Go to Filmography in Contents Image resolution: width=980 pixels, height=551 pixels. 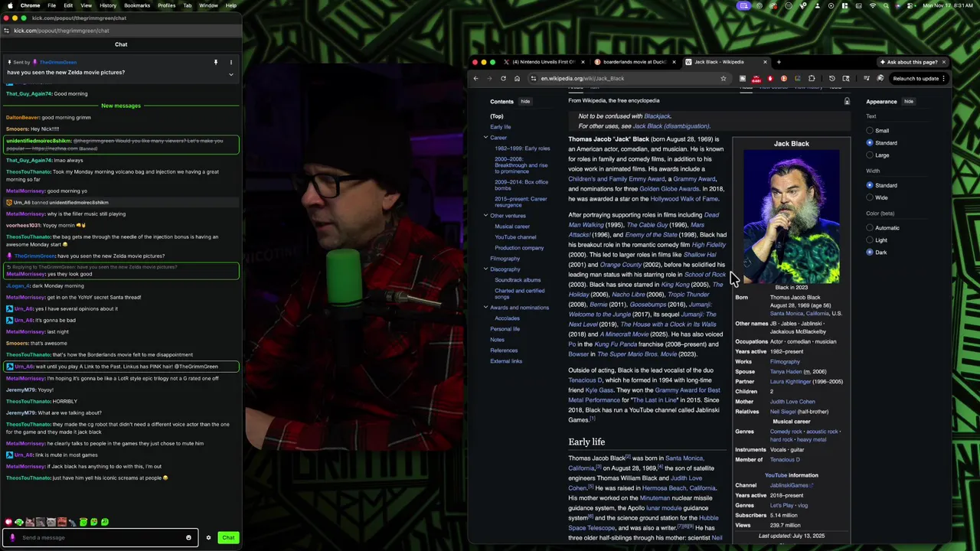505,259
